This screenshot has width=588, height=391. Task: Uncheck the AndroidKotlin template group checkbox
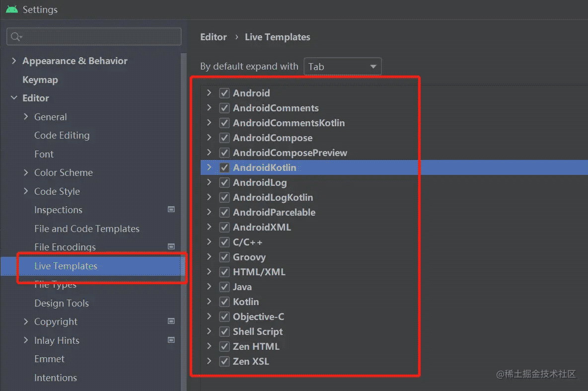pyautogui.click(x=224, y=168)
